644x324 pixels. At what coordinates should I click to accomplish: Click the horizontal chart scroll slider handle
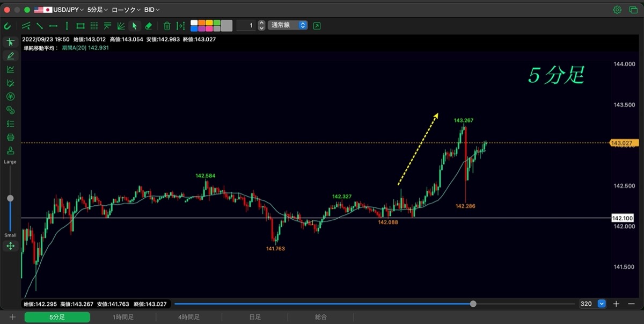click(473, 304)
